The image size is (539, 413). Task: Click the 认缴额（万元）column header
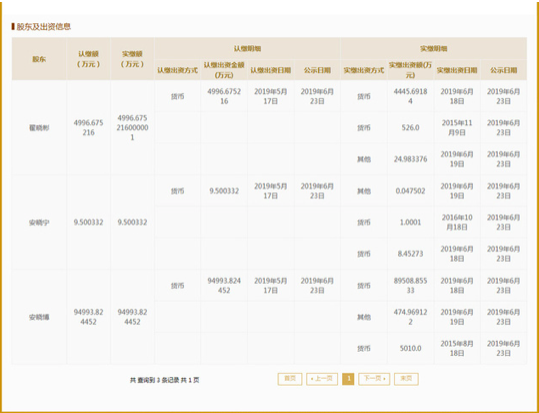tap(89, 59)
